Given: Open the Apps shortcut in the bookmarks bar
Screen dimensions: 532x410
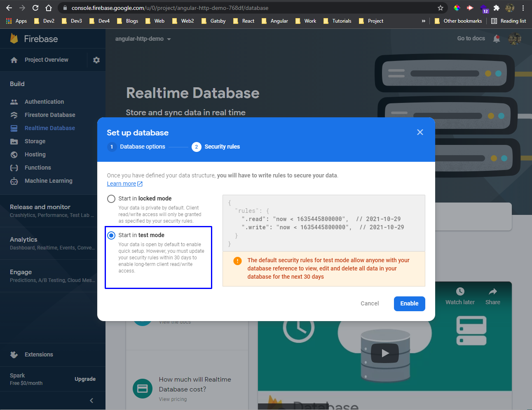Looking at the screenshot, I should click(16, 21).
